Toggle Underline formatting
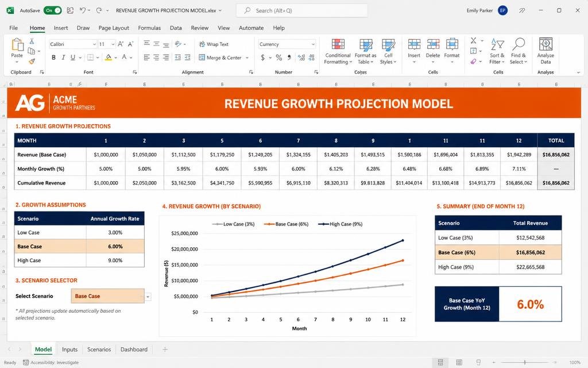 coord(73,57)
